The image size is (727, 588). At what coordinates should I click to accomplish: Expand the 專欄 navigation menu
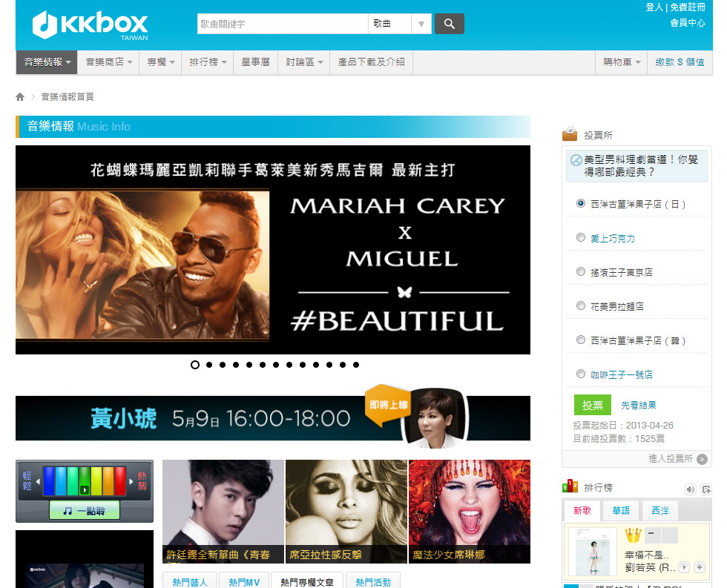coord(160,62)
